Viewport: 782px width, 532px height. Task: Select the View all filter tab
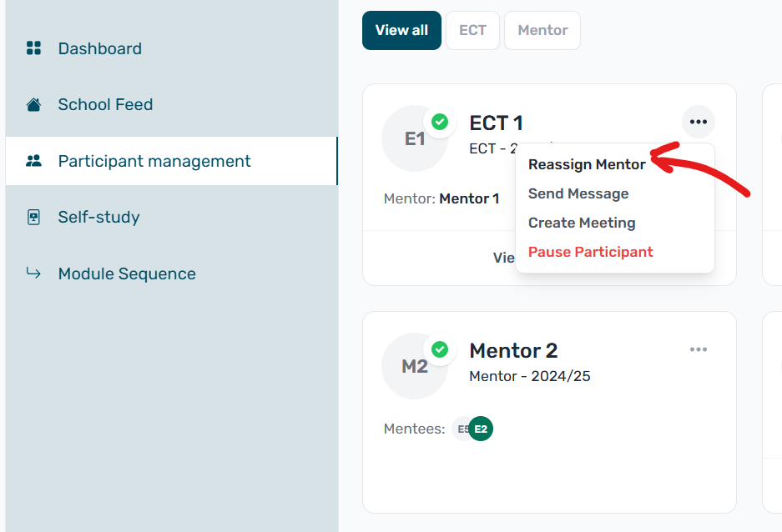pyautogui.click(x=401, y=30)
